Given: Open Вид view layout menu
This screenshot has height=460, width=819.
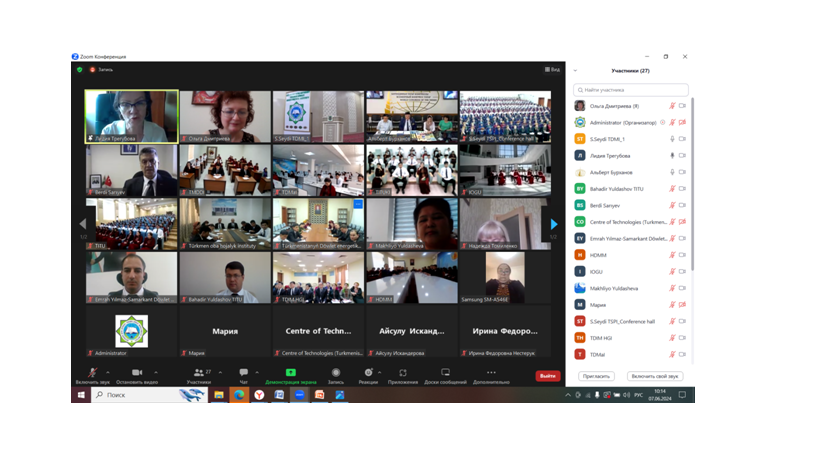Looking at the screenshot, I should tap(552, 69).
